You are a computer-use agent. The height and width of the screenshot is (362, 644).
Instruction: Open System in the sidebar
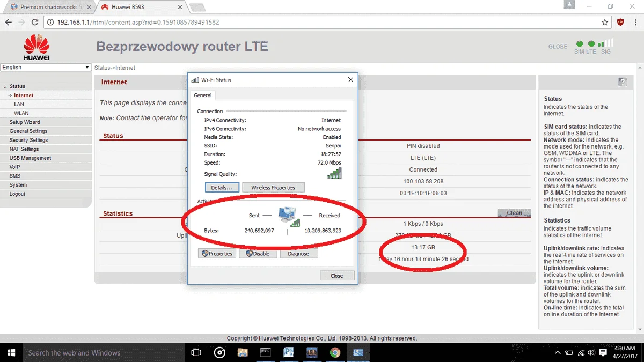[x=18, y=185]
